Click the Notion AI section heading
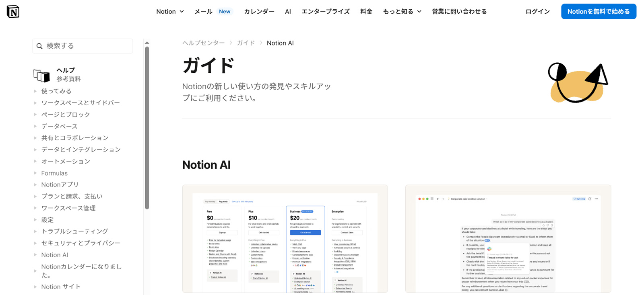This screenshot has width=644, height=295. click(206, 165)
